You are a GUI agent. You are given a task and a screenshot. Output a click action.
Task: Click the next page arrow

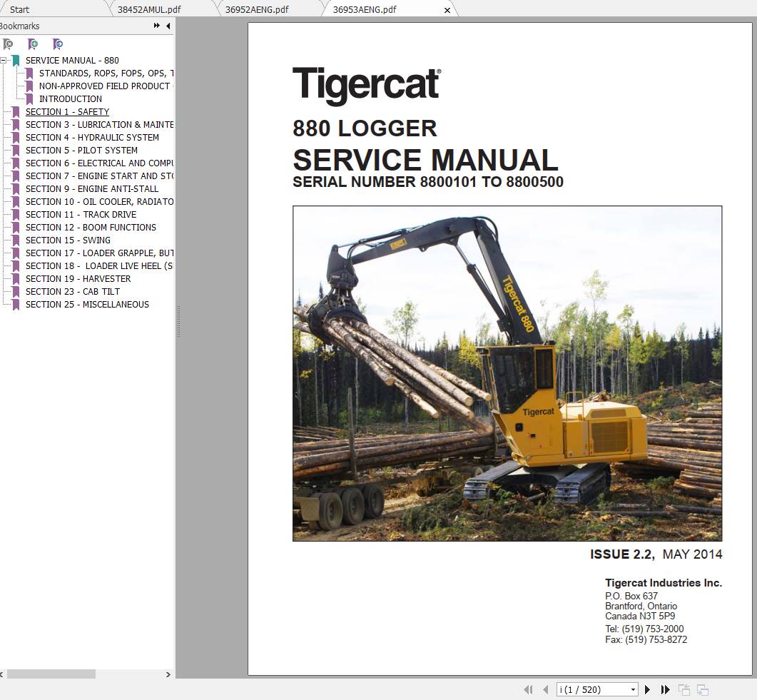[x=647, y=689]
